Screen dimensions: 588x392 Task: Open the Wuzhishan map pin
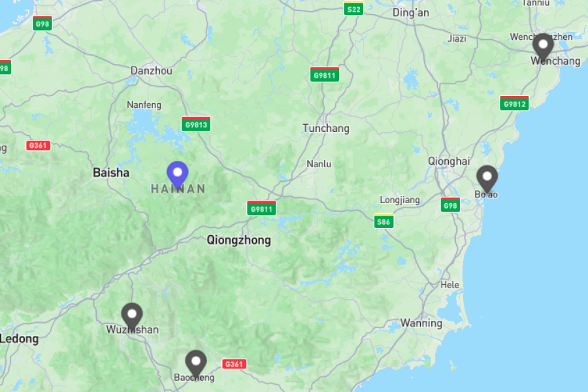point(132,317)
